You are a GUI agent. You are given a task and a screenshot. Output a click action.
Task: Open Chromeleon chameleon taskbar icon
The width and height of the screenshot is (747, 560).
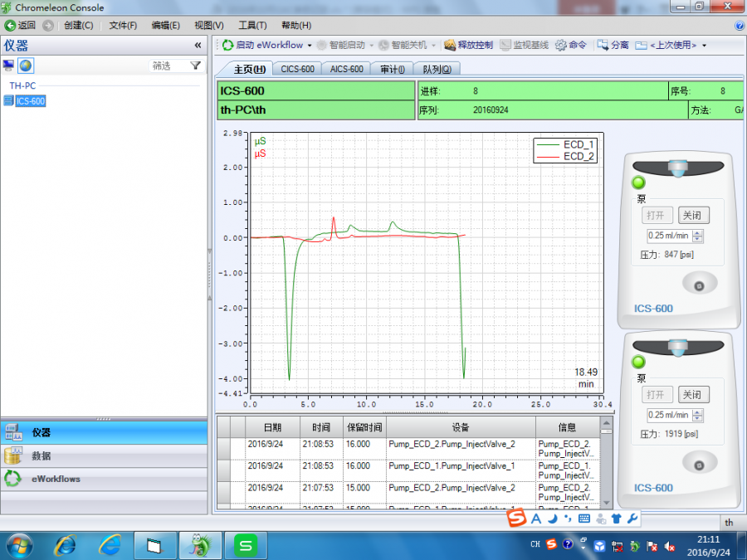201,546
